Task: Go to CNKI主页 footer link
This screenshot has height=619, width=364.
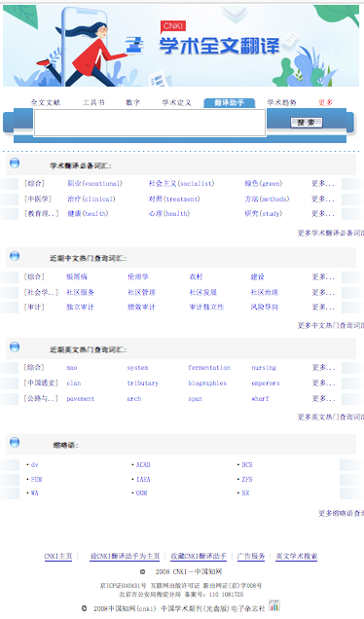Action: [x=58, y=557]
